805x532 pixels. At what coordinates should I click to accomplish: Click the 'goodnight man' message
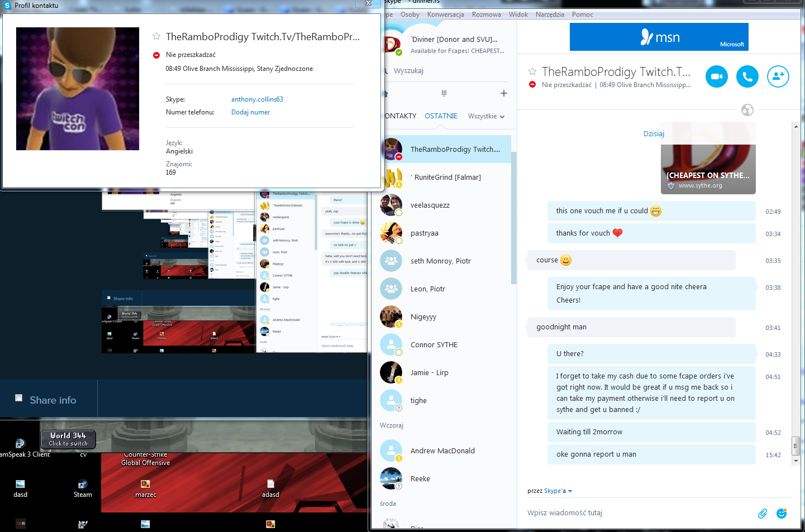pos(631,327)
